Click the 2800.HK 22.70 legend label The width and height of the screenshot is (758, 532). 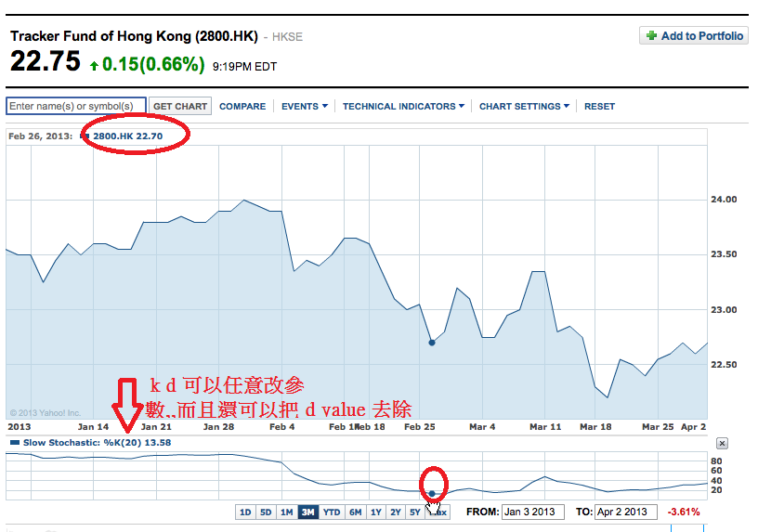click(127, 136)
